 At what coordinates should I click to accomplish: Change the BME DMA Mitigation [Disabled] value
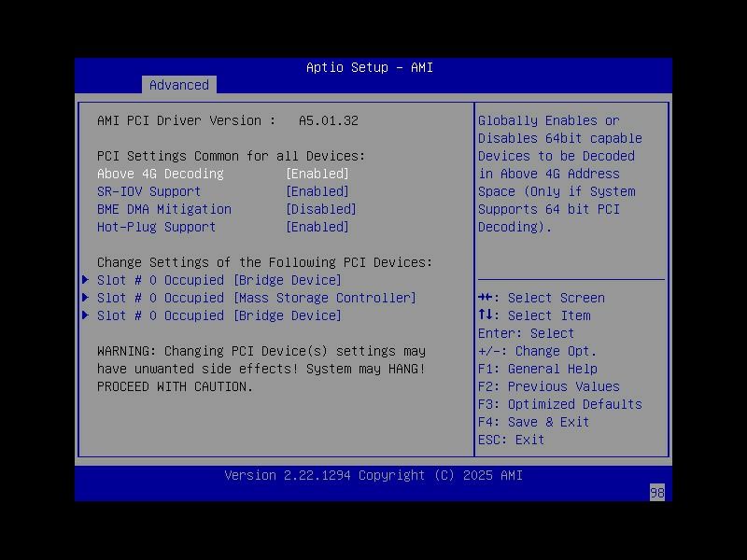[x=320, y=209]
